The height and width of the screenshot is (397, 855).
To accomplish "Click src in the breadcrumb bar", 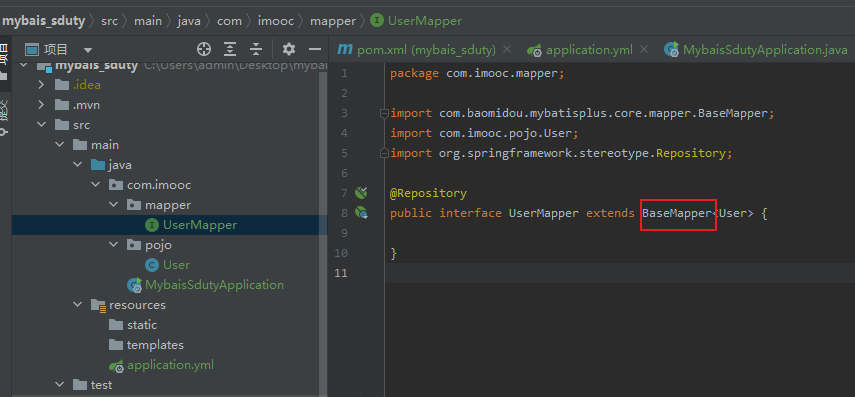I will pyautogui.click(x=109, y=21).
